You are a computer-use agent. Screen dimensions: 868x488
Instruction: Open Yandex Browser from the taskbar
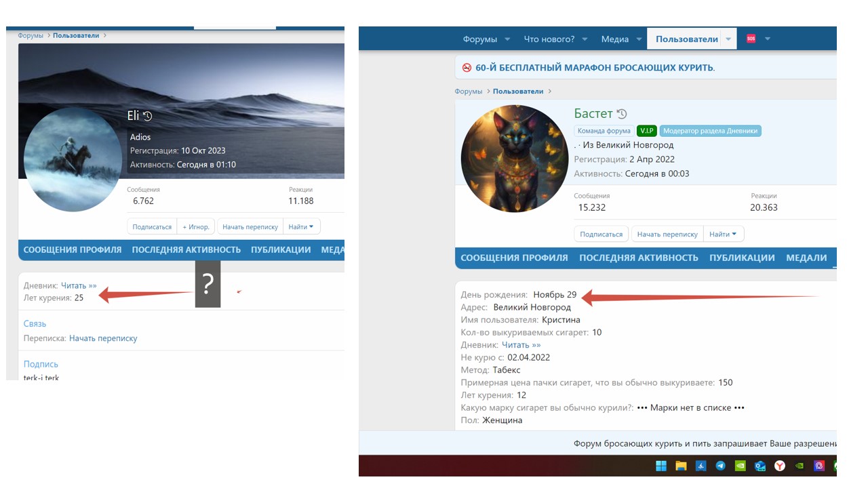pyautogui.click(x=781, y=466)
